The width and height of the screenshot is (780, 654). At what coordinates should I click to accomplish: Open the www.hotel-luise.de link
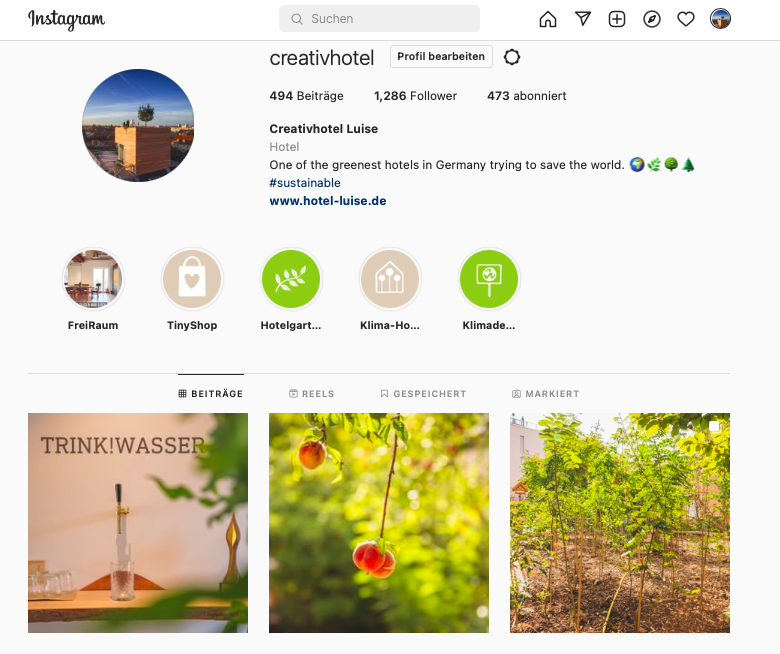[328, 201]
